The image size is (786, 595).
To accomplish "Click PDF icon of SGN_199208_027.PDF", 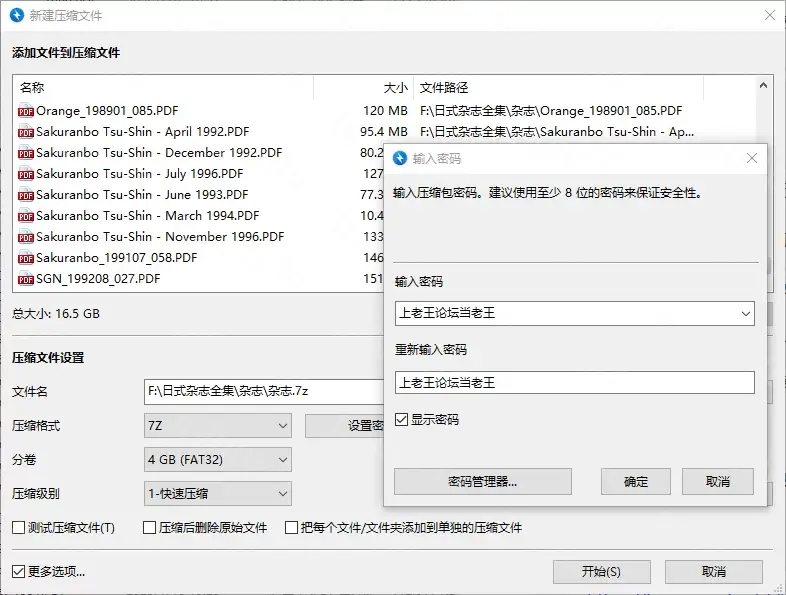I will tap(26, 279).
